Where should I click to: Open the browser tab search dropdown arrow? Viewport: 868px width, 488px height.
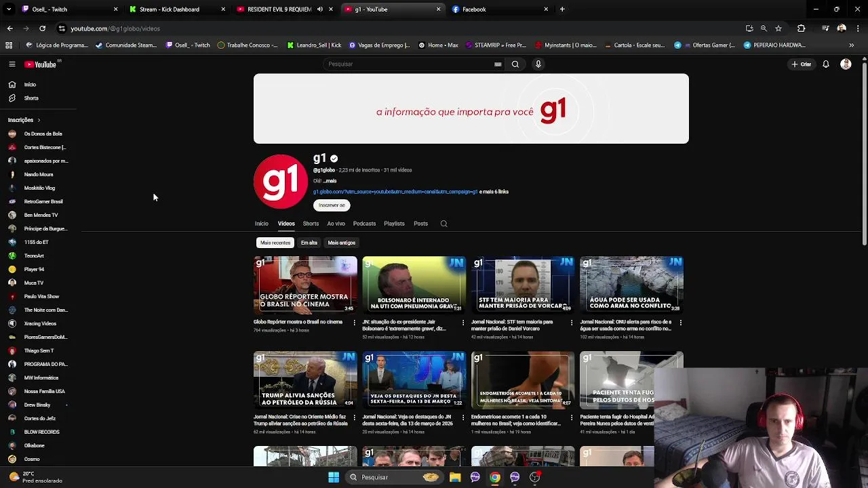[x=9, y=9]
